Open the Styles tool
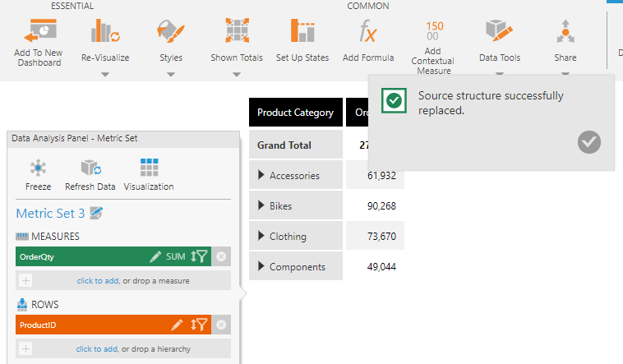 (x=170, y=32)
